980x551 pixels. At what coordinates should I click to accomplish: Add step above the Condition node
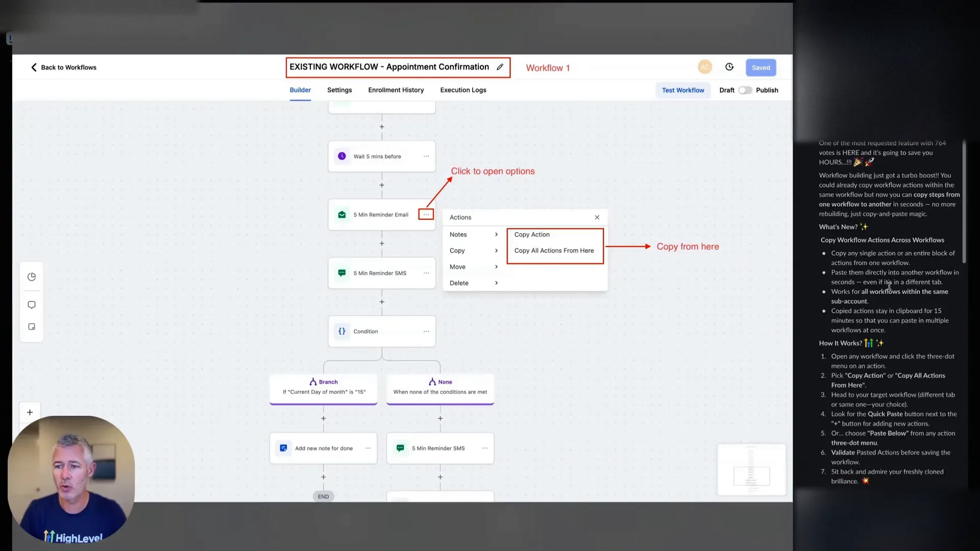coord(382,302)
